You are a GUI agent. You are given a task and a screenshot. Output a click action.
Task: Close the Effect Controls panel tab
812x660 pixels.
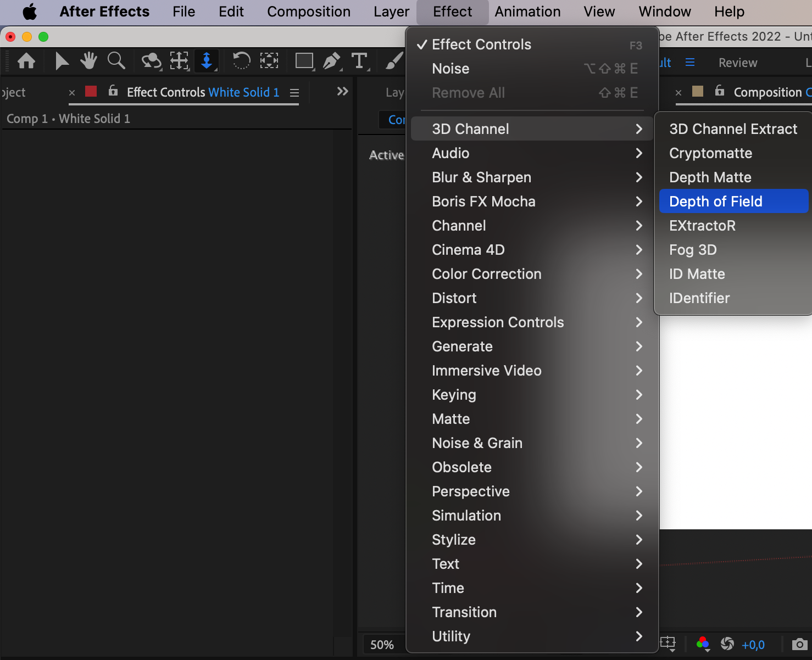click(72, 93)
